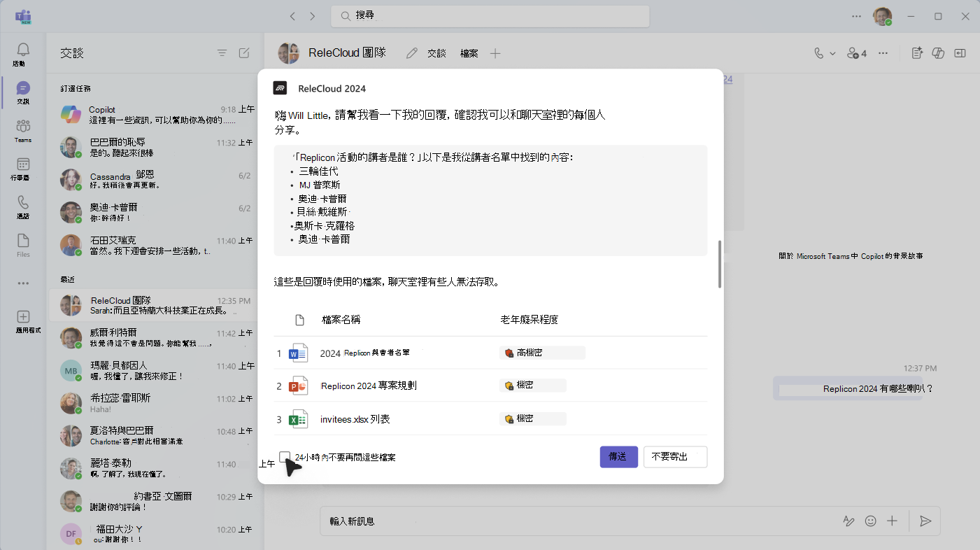
Task: Click the sidebar more apps ellipsis
Action: coord(23,283)
